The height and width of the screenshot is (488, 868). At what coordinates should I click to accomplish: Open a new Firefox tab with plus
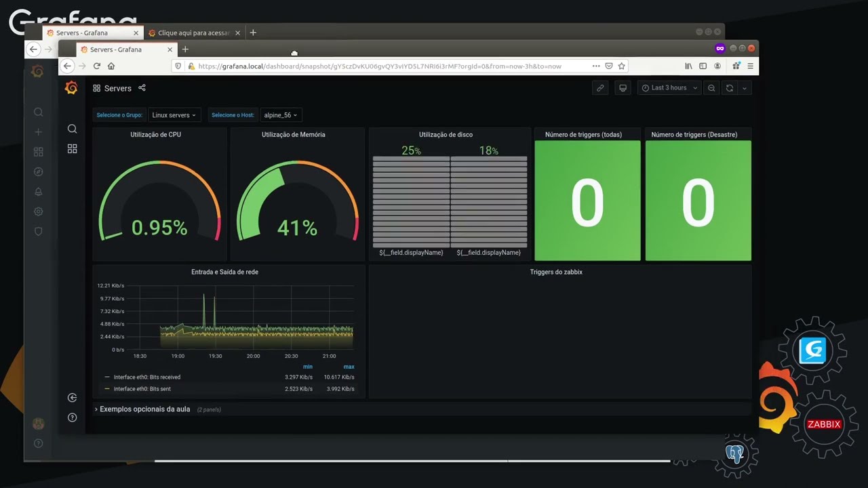pyautogui.click(x=185, y=49)
